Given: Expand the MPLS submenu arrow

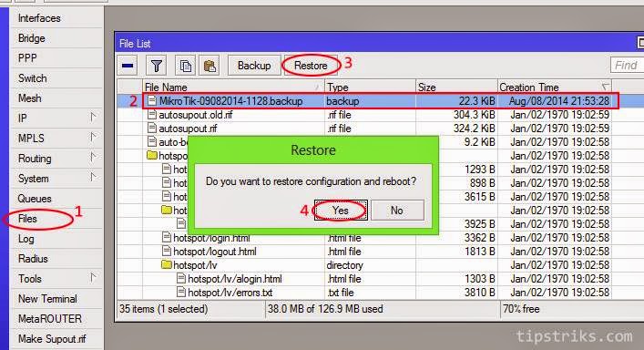Looking at the screenshot, I should pyautogui.click(x=93, y=138).
